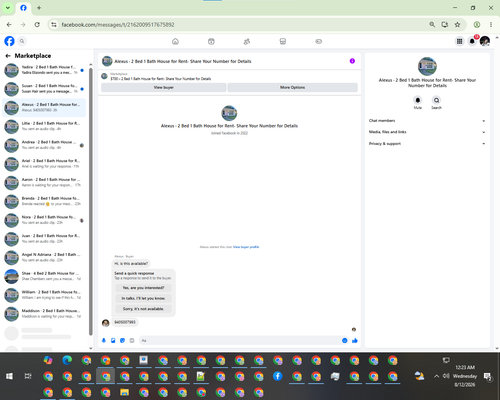Click the Facebook logo
This screenshot has width=500, height=400.
(x=9, y=41)
